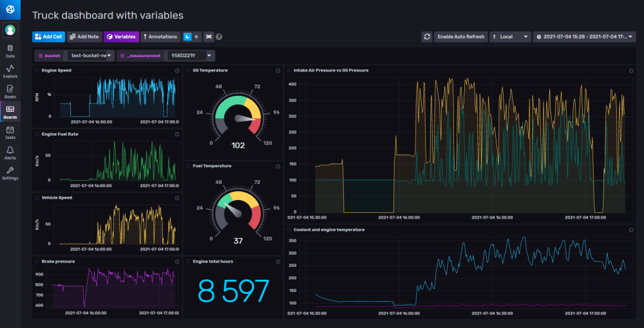Click the Vehicle Speed line graph
The width and height of the screenshot is (644, 328).
(x=118, y=225)
